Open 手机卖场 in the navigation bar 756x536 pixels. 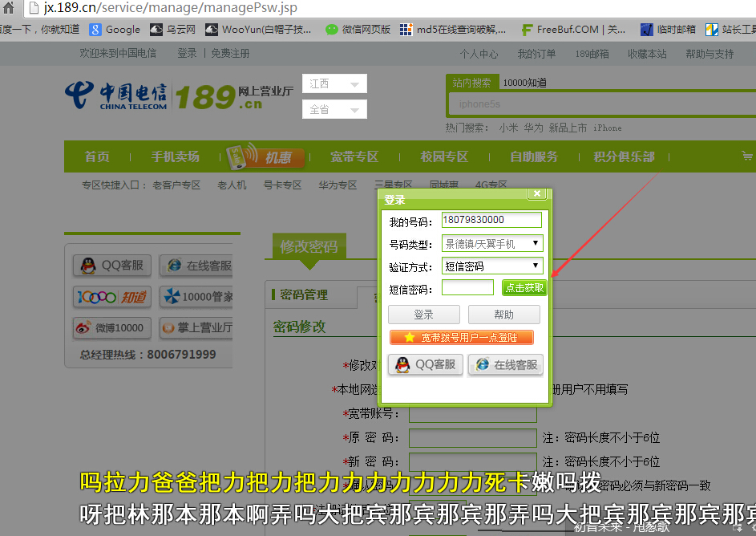[175, 156]
